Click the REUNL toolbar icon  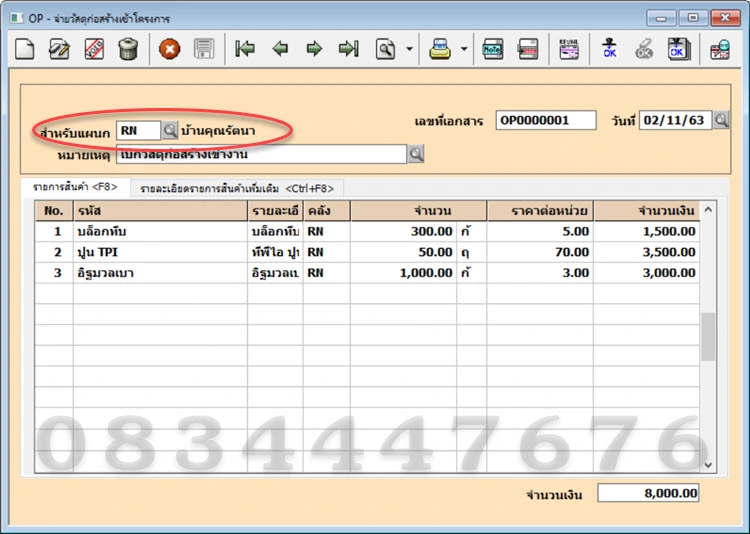click(x=569, y=49)
